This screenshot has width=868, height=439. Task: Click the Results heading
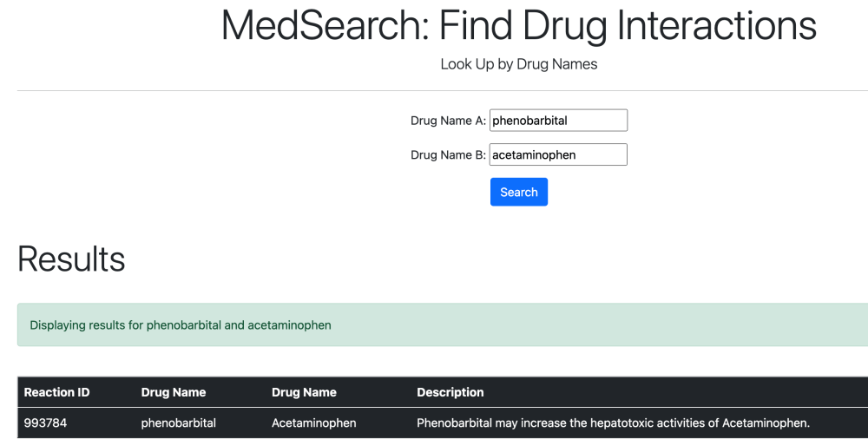(71, 259)
